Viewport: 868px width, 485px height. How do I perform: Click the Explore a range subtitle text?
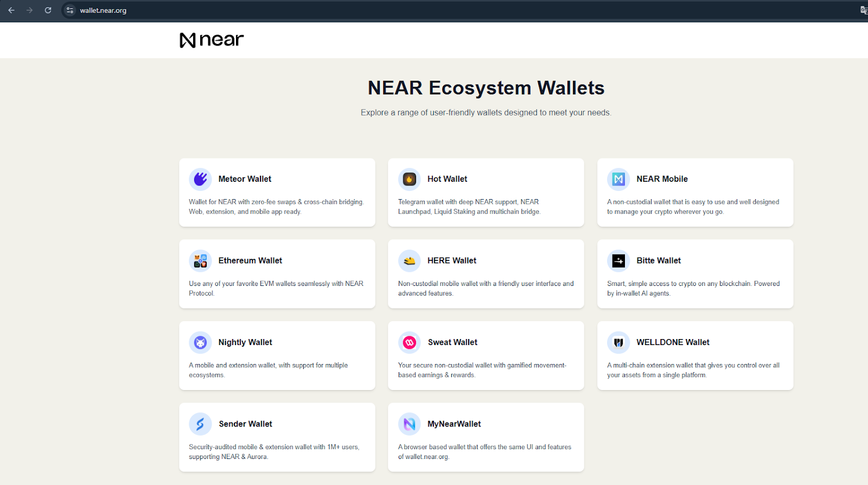click(486, 113)
